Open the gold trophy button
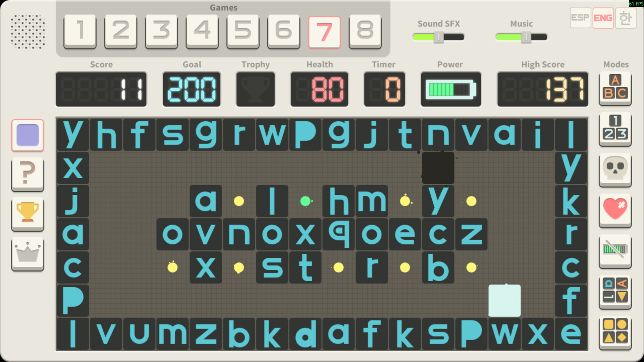This screenshot has height=362, width=644. point(28,213)
